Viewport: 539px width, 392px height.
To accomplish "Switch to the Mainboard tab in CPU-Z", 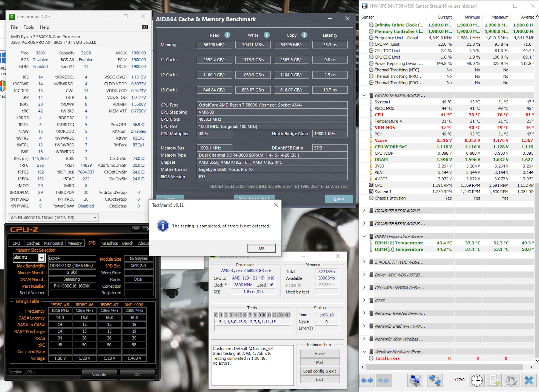I will click(53, 243).
